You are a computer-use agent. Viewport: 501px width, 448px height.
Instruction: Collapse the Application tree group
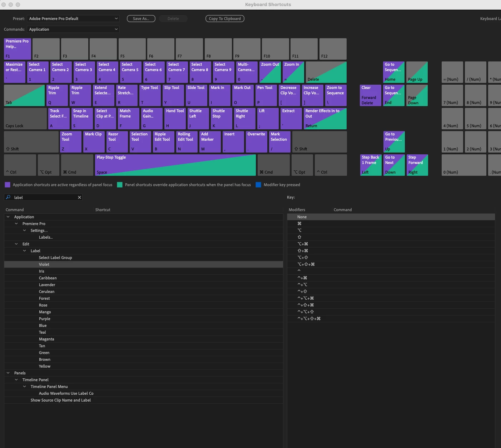pyautogui.click(x=8, y=217)
